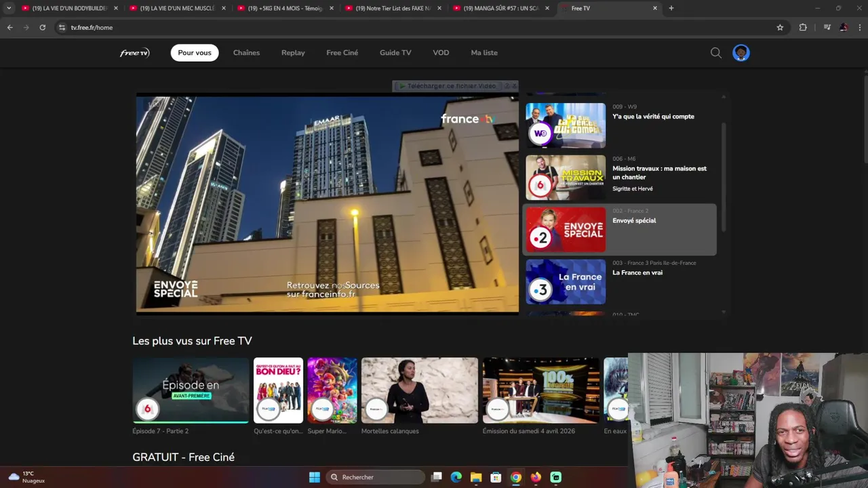Close the Télécharger ce fichier Vidéo overlay
Screen dimensions: 868x488
(x=514, y=86)
